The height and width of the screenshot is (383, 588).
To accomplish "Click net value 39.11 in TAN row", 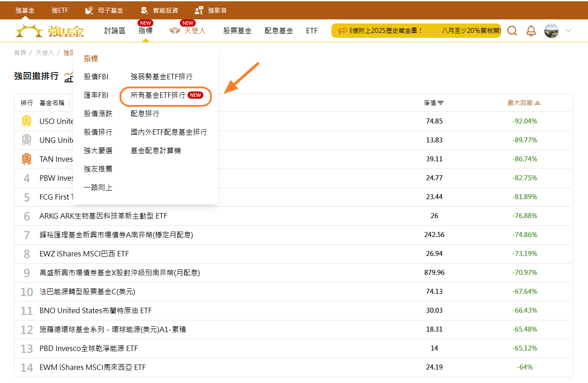I will point(434,159).
